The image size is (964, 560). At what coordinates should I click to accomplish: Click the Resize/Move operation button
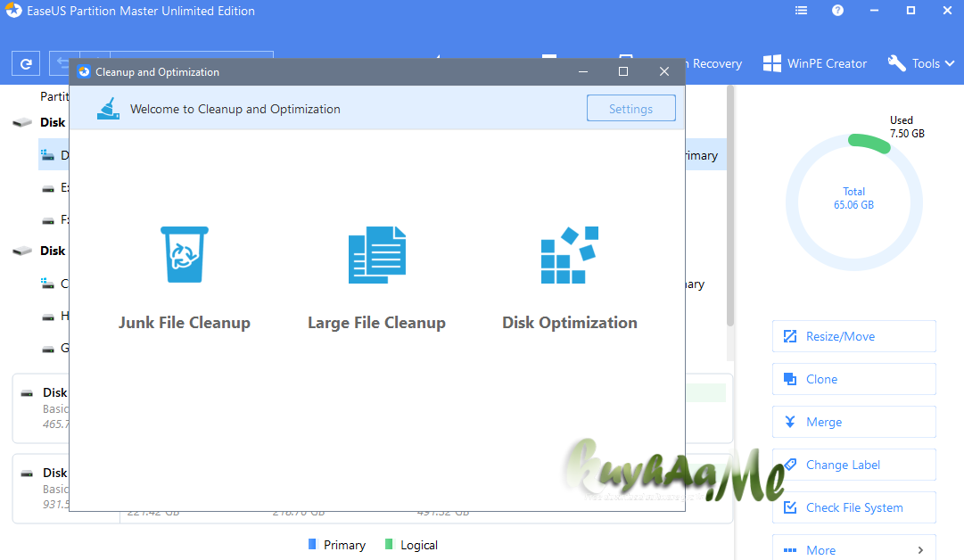854,336
